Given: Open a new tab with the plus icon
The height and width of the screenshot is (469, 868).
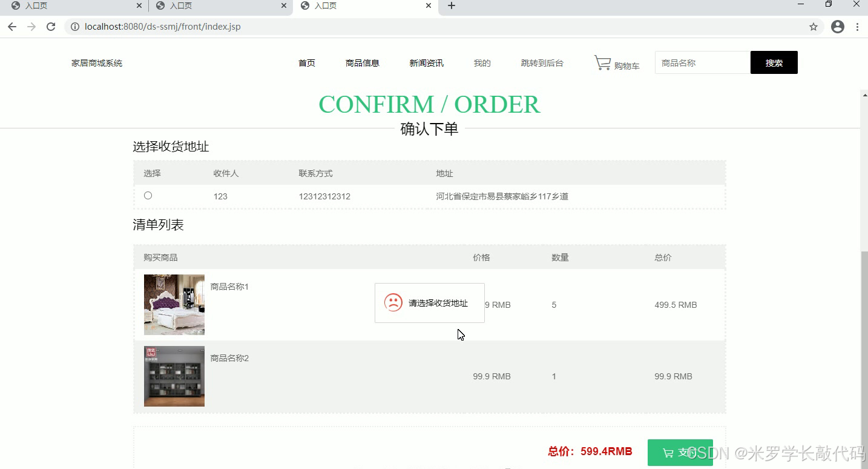Looking at the screenshot, I should 451,7.
